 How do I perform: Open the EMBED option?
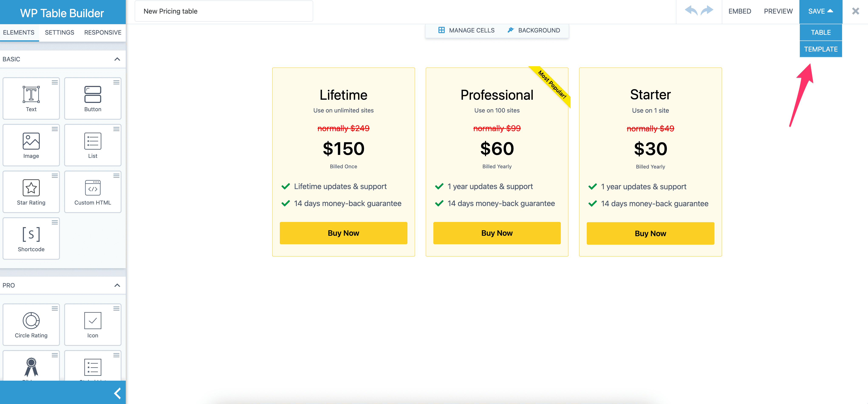[x=740, y=11]
